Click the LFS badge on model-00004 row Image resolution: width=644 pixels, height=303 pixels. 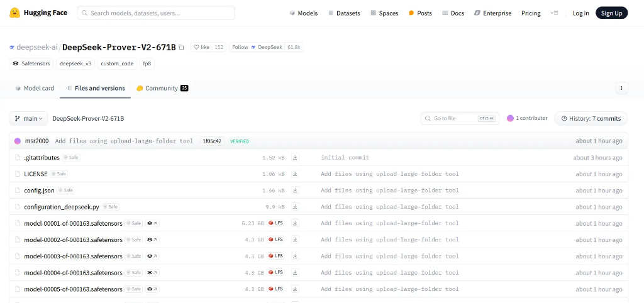click(276, 272)
